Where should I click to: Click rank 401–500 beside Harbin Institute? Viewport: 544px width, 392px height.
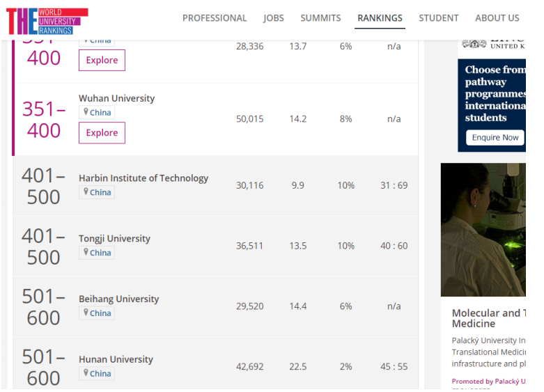point(44,187)
